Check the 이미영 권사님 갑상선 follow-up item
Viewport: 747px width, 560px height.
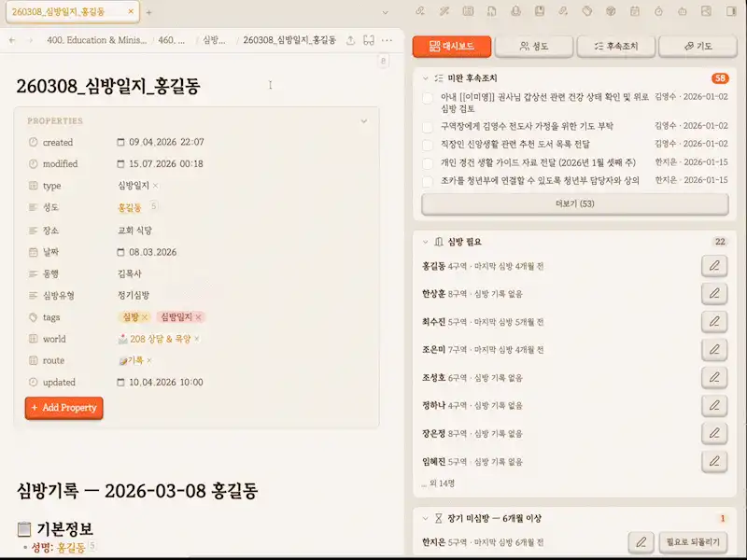click(428, 98)
